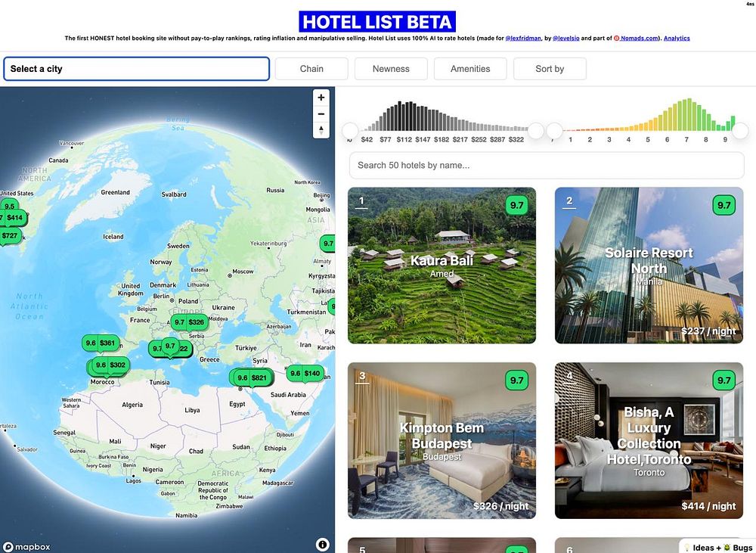Viewport: 756px width, 553px height.
Task: Click the 9.7 rating badge on Kaura Bali
Action: tap(516, 205)
